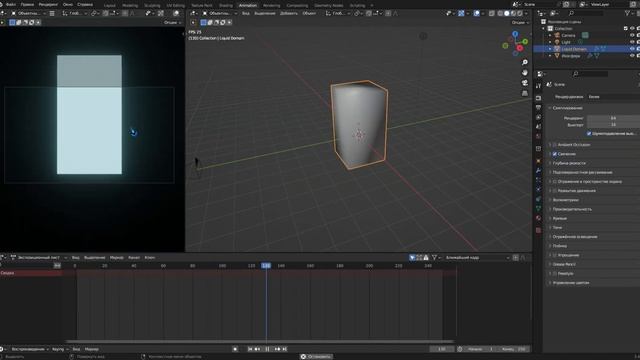Image resolution: width=640 pixels, height=360 pixels.
Task: Click the outliner filter funnel icon
Action: [x=628, y=13]
